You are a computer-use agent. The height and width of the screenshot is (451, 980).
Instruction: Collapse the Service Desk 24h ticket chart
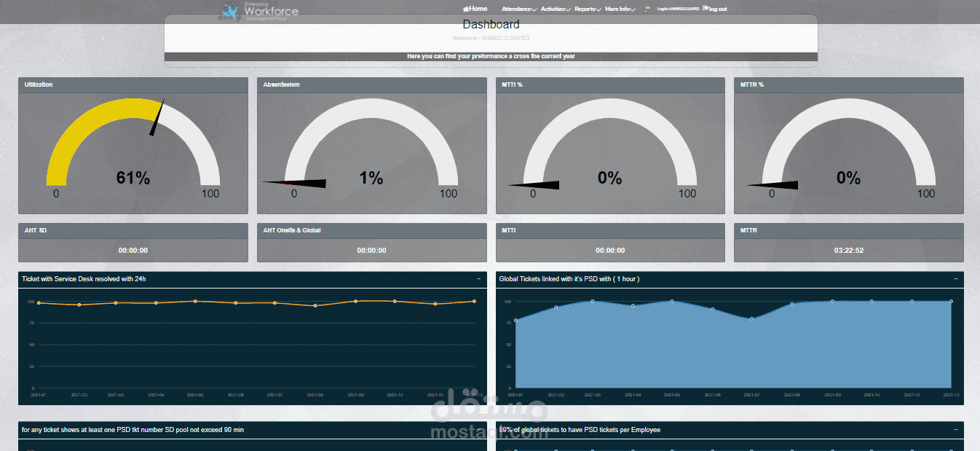(x=478, y=279)
